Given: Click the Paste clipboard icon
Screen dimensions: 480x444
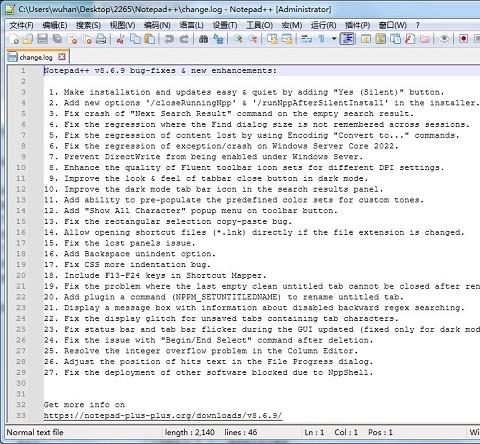Looking at the screenshot, I should click(150, 39).
